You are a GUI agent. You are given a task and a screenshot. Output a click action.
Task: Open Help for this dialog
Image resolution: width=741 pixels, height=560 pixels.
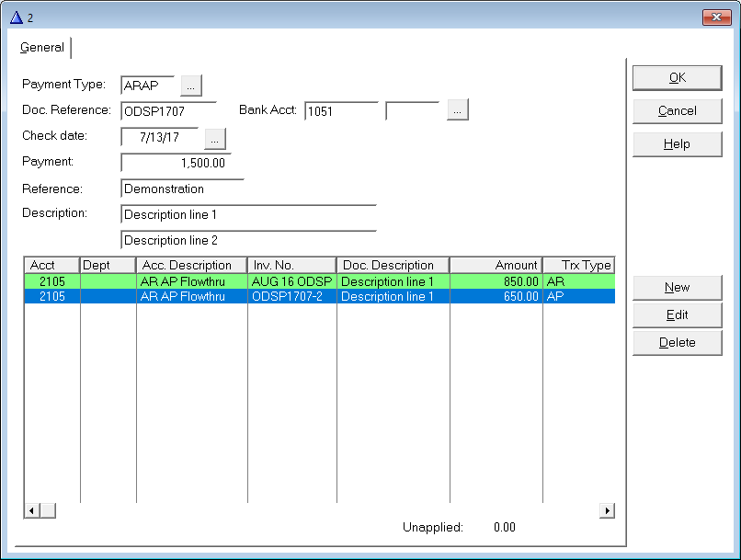pos(677,144)
